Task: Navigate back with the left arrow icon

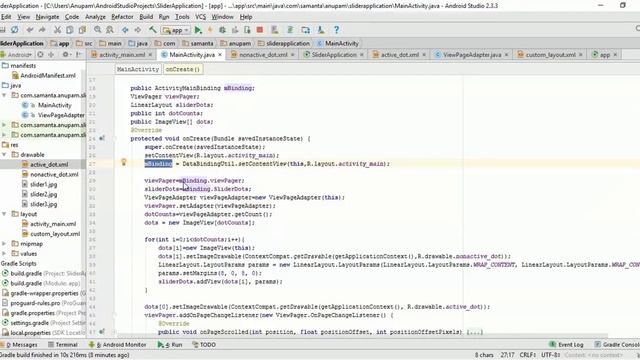Action: (x=125, y=30)
